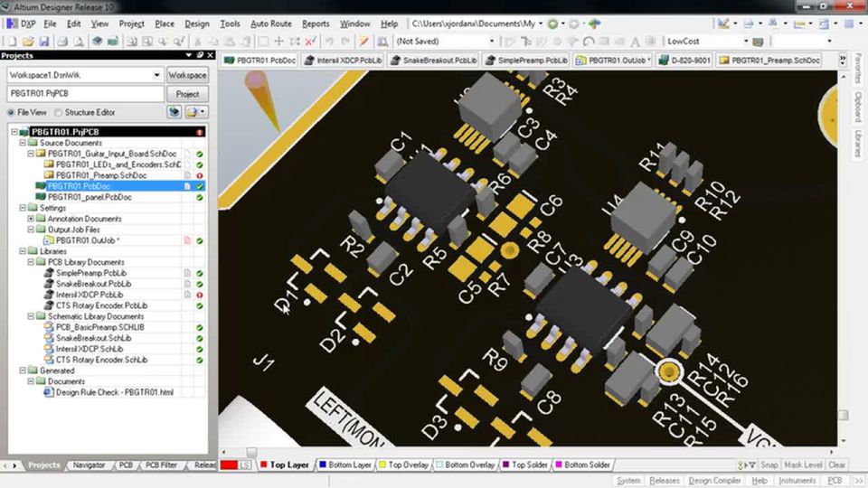The width and height of the screenshot is (868, 488).
Task: Select the File View radio button
Action: (11, 112)
